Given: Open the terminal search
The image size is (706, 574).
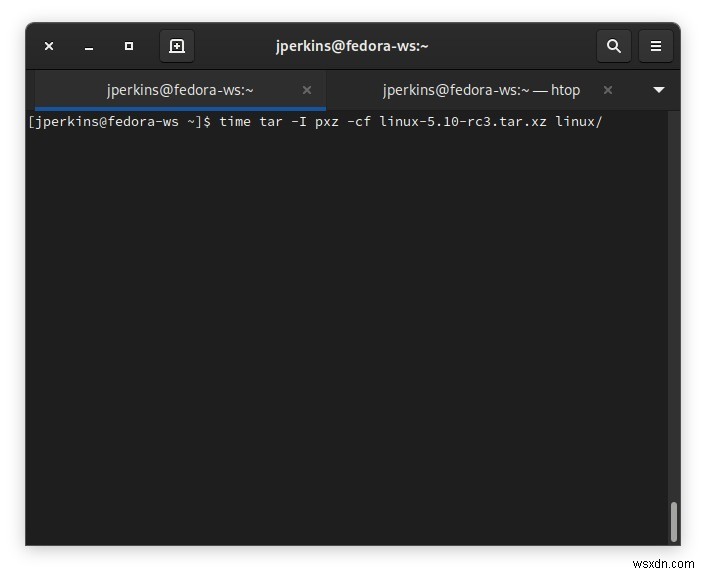Looking at the screenshot, I should coord(614,46).
